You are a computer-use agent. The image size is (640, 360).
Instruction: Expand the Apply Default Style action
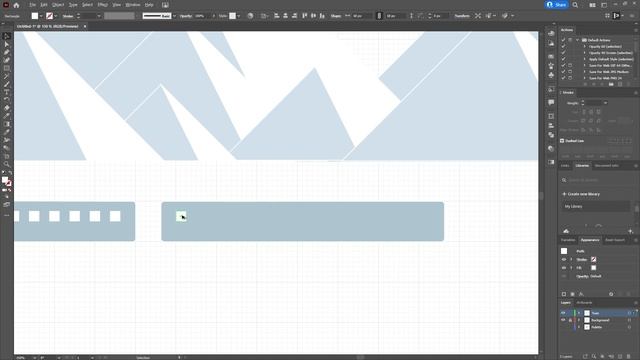pyautogui.click(x=584, y=59)
